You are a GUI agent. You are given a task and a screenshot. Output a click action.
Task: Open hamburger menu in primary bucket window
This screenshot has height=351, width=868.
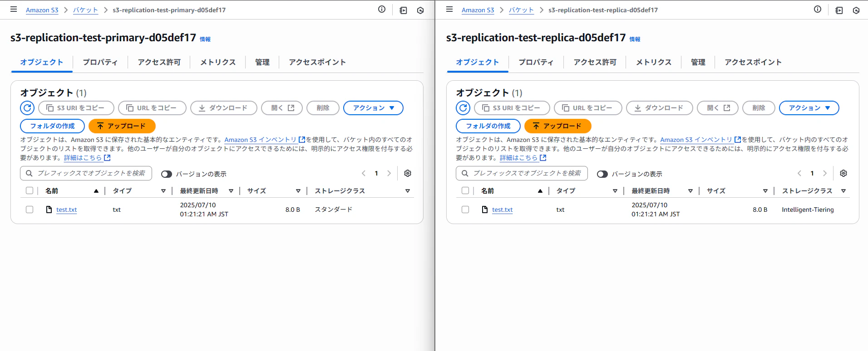tap(14, 10)
